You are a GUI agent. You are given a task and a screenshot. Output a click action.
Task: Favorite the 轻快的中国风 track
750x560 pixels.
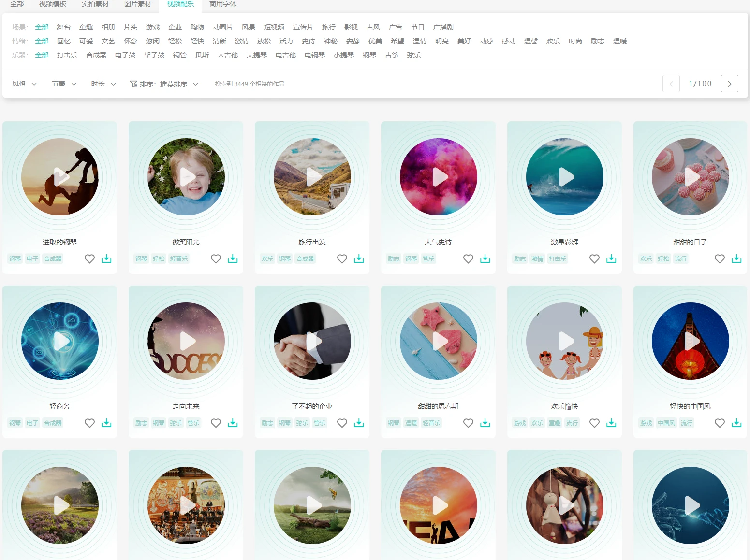pos(720,423)
